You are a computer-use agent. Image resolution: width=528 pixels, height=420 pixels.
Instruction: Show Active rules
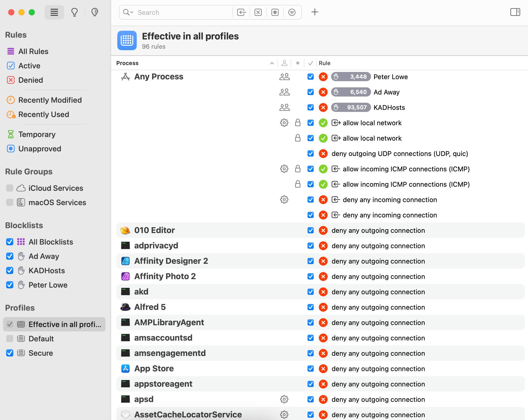coord(29,66)
